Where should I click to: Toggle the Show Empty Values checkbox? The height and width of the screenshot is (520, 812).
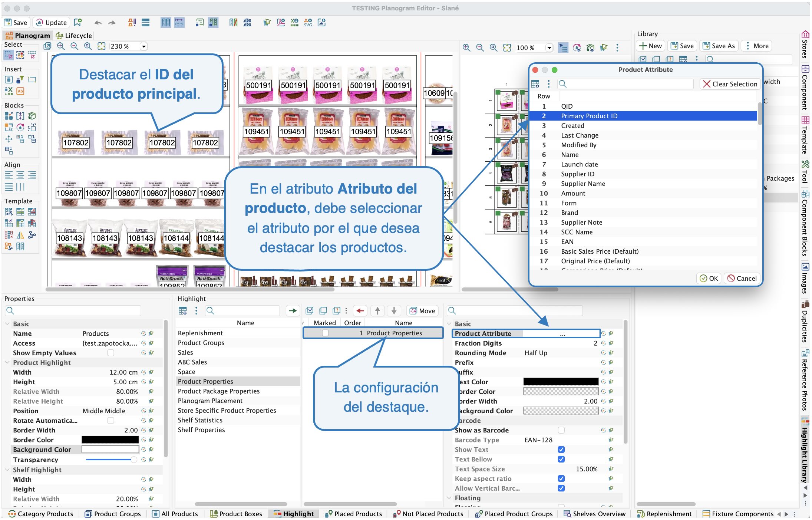point(110,353)
